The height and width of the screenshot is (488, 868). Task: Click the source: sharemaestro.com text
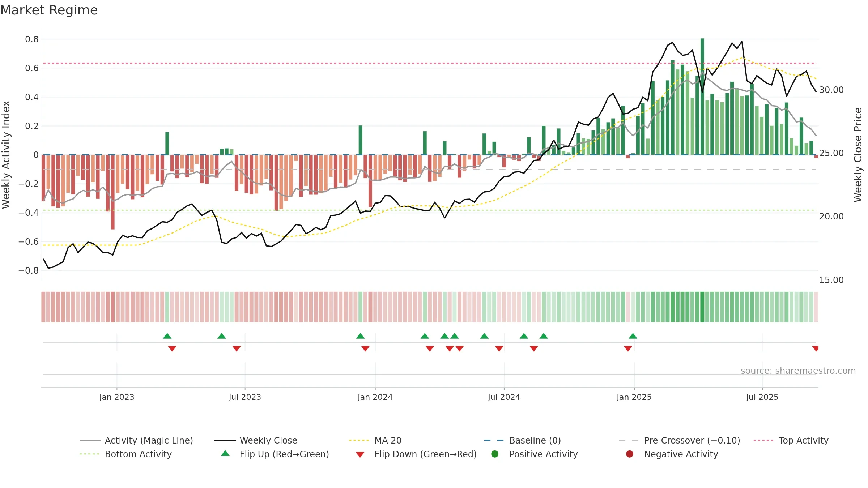[798, 371]
